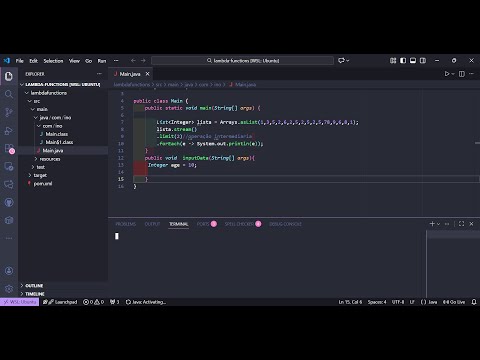Open Customize Layout in title bar
The width and height of the screenshot is (480, 360).
pos(393,61)
